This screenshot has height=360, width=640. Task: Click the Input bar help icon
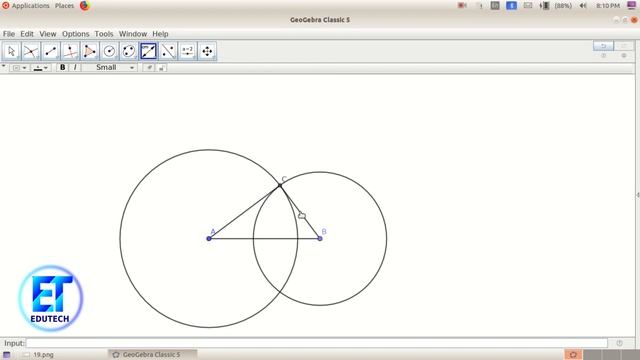pos(620,343)
